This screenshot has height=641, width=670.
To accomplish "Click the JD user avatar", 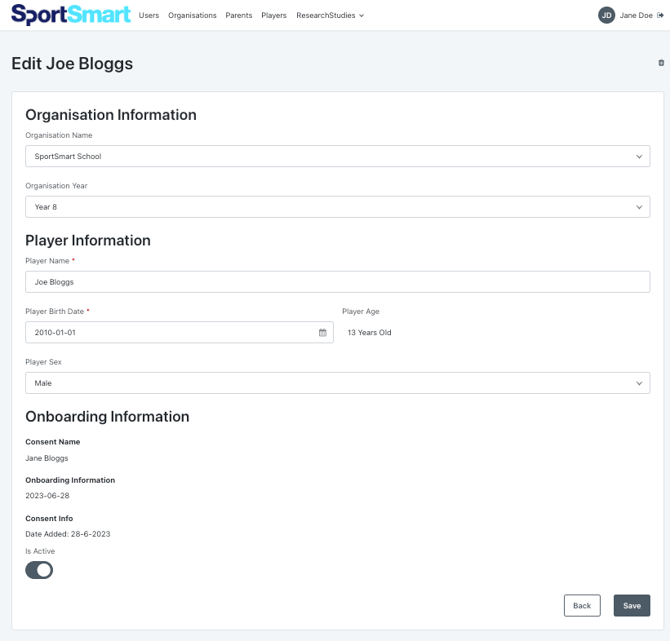I will click(606, 15).
